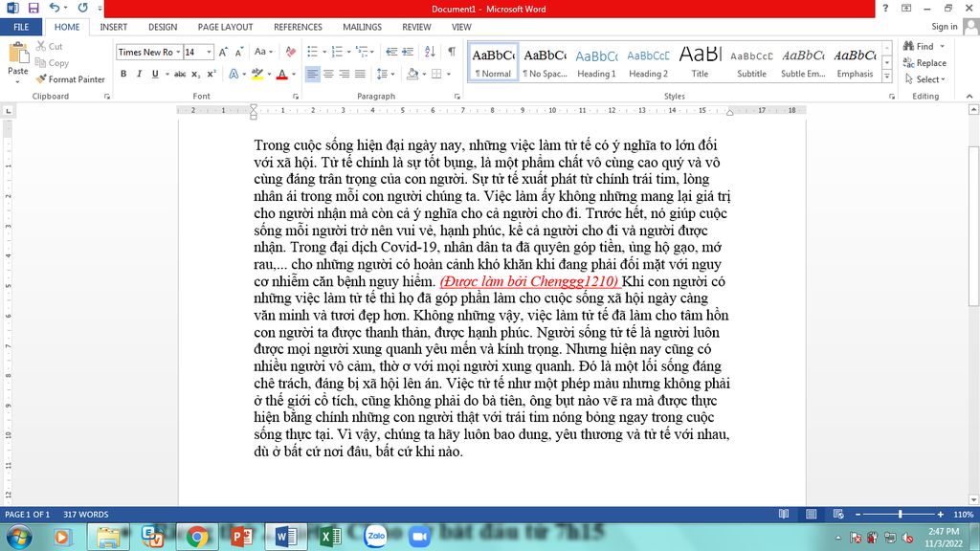Center align the text
The width and height of the screenshot is (980, 551).
[328, 74]
